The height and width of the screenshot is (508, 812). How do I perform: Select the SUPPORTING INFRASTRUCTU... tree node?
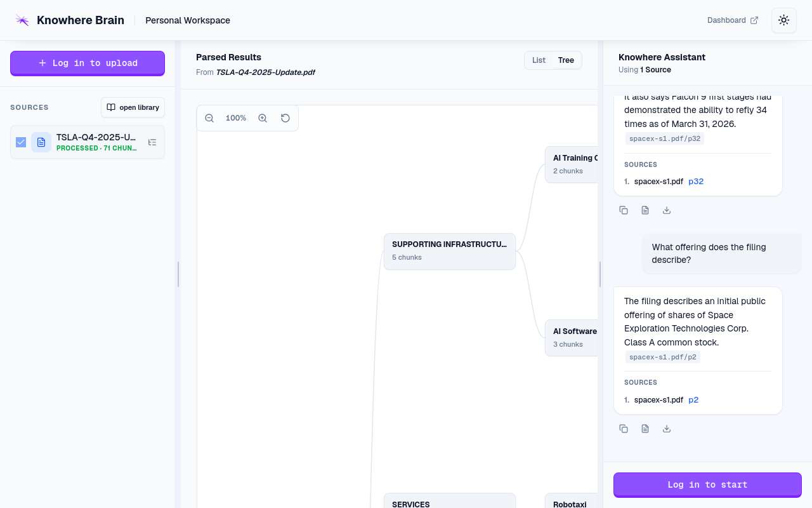coord(450,251)
